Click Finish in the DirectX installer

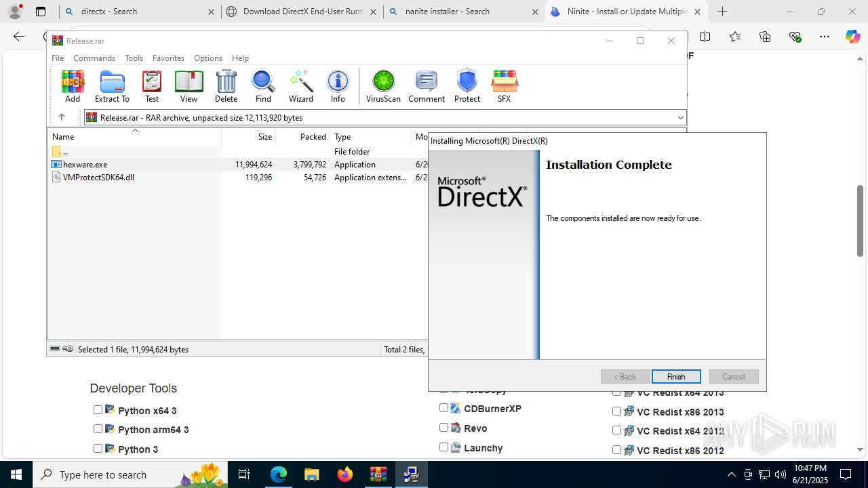click(x=676, y=377)
